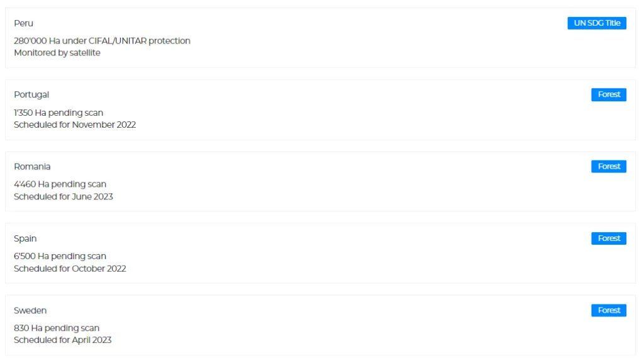Click 830 Ha pending scan text
Image resolution: width=644 pixels, height=363 pixels.
tap(57, 328)
